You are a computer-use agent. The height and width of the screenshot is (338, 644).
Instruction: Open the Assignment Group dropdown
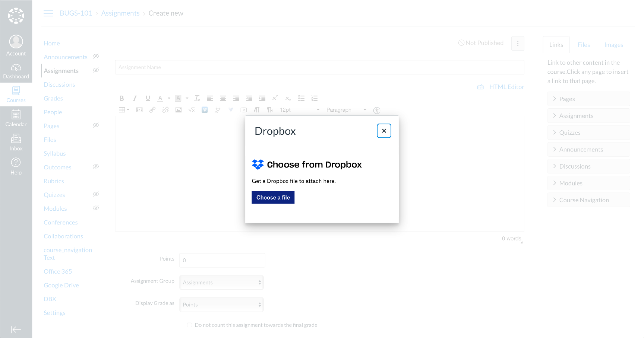pyautogui.click(x=221, y=283)
